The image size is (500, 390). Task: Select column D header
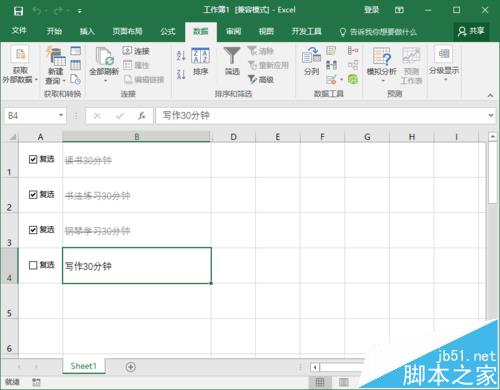[233, 137]
